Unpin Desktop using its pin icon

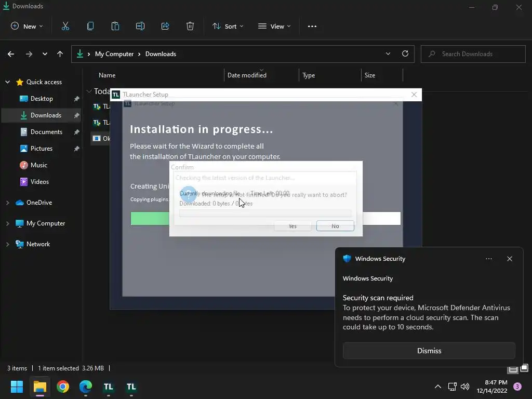pyautogui.click(x=77, y=98)
